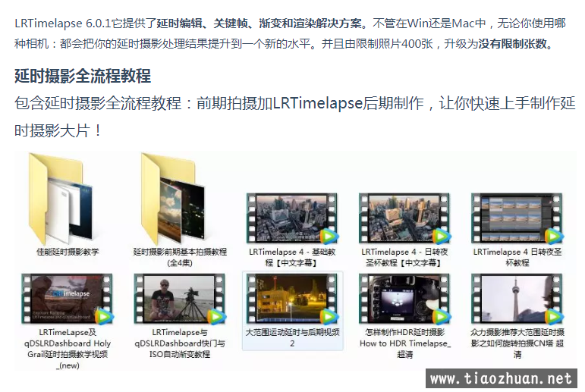Open the 延时摄影前期基本拍摄教程 folder icon

[x=173, y=199]
